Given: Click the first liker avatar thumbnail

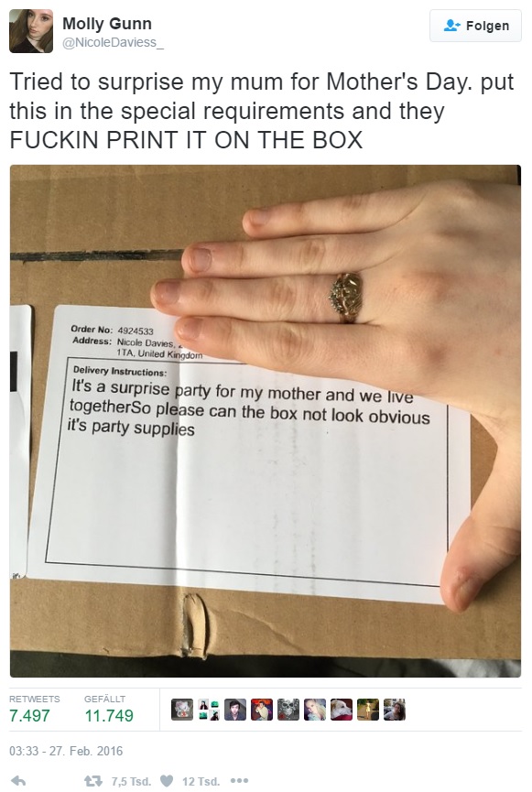Looking at the screenshot, I should click(x=181, y=710).
